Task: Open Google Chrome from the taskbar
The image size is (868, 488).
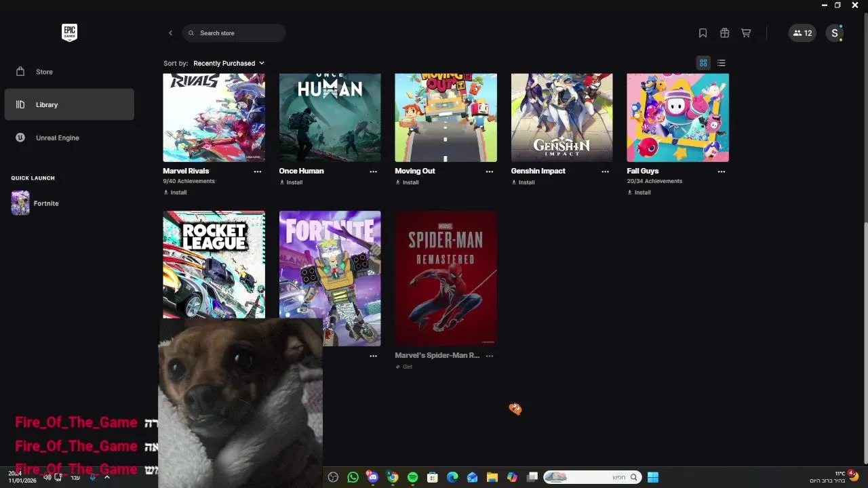Action: click(393, 477)
